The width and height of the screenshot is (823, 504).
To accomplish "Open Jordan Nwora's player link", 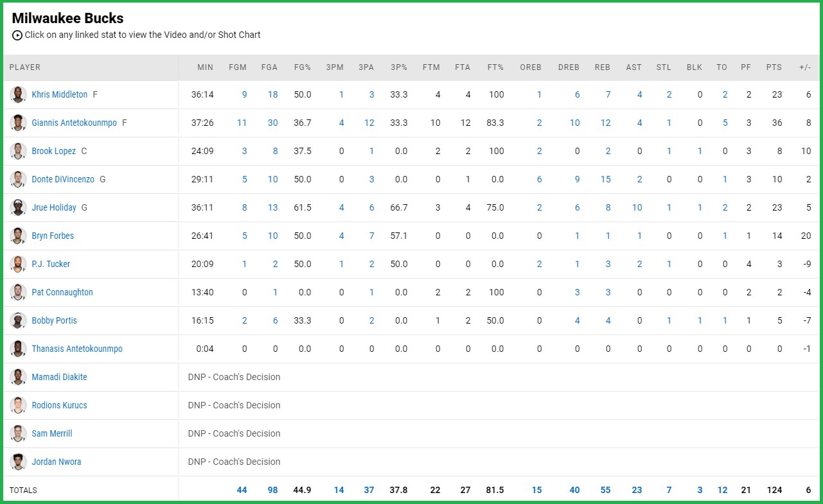I will [57, 462].
